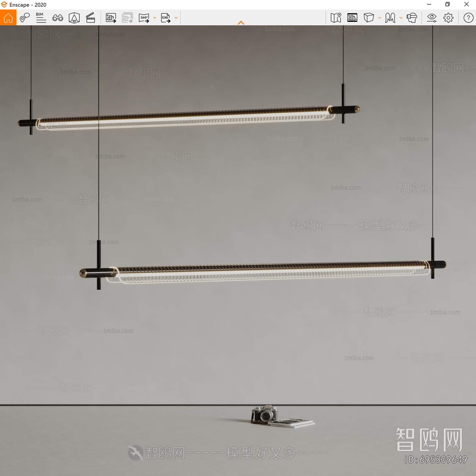This screenshot has width=476, height=476.
Task: Export a 360° mono panorama
Action: (144, 18)
